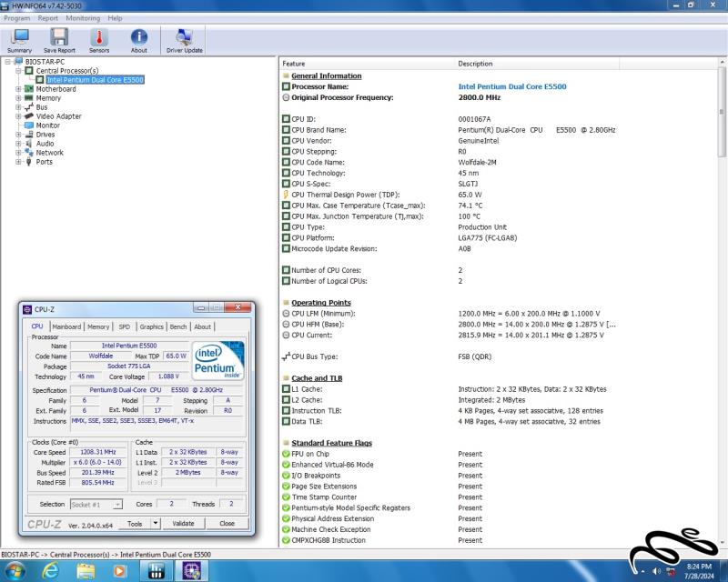Click the CPU-Z Close button

point(227,524)
